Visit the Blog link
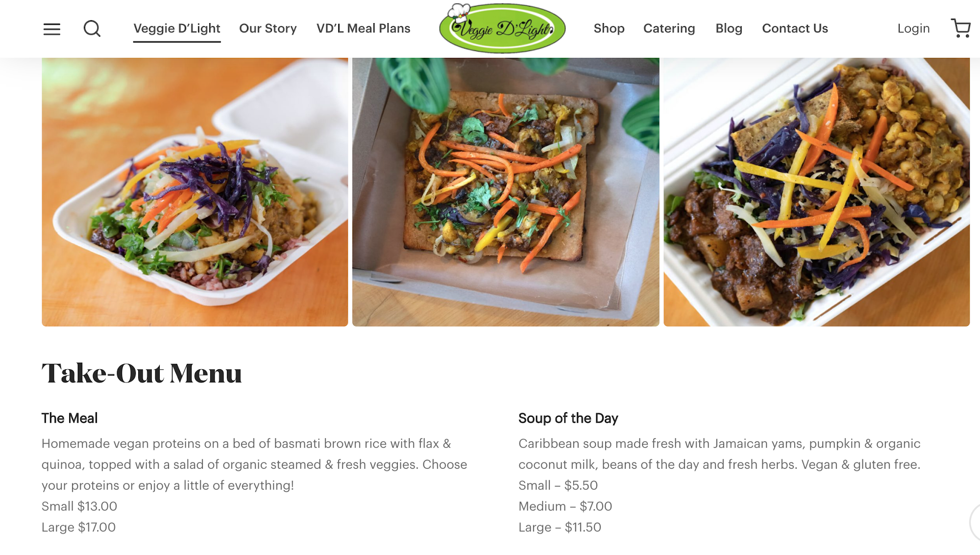The image size is (980, 555). tap(729, 28)
